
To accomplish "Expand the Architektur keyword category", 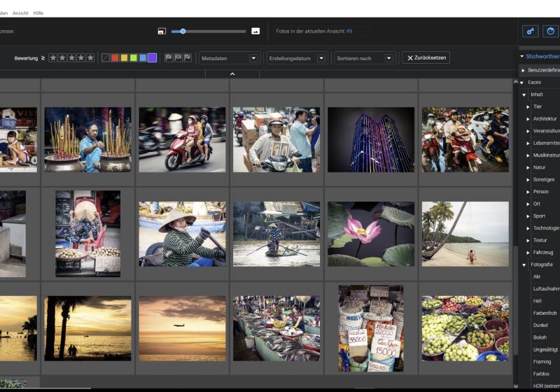I will tap(528, 119).
